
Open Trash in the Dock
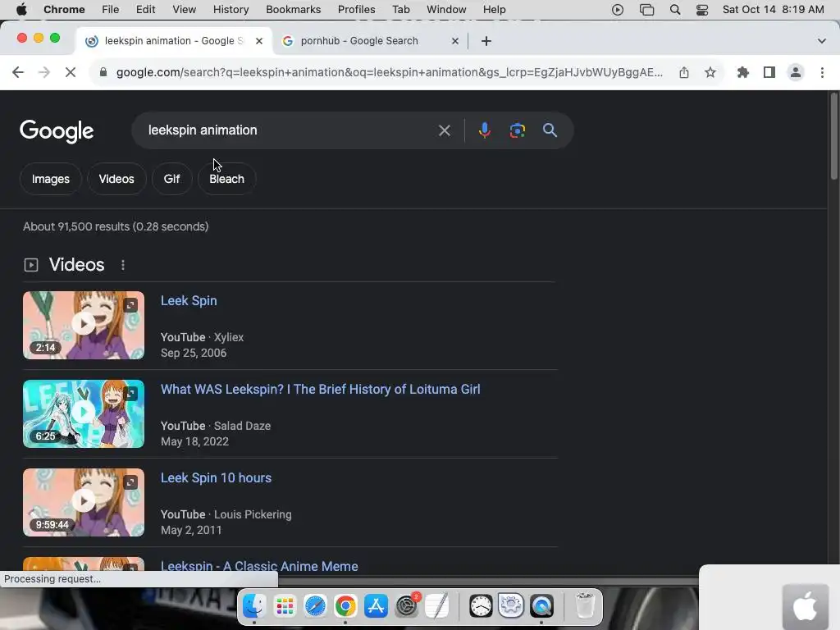[x=584, y=606]
